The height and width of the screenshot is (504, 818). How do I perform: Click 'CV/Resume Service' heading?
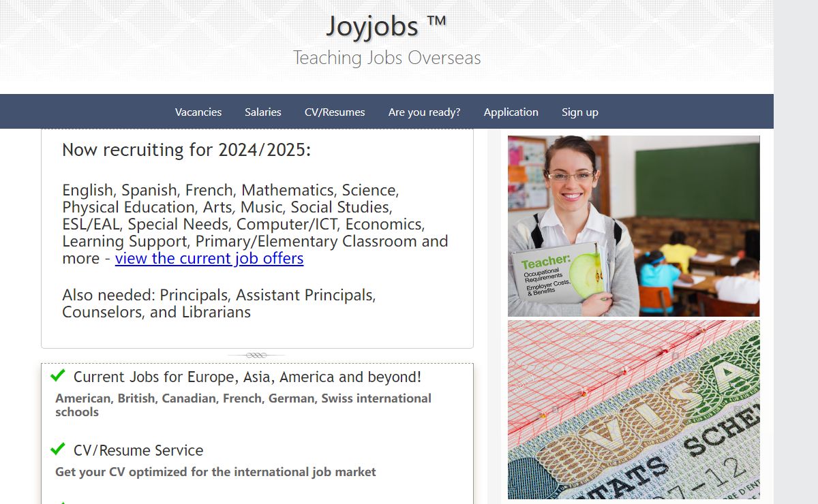(138, 451)
